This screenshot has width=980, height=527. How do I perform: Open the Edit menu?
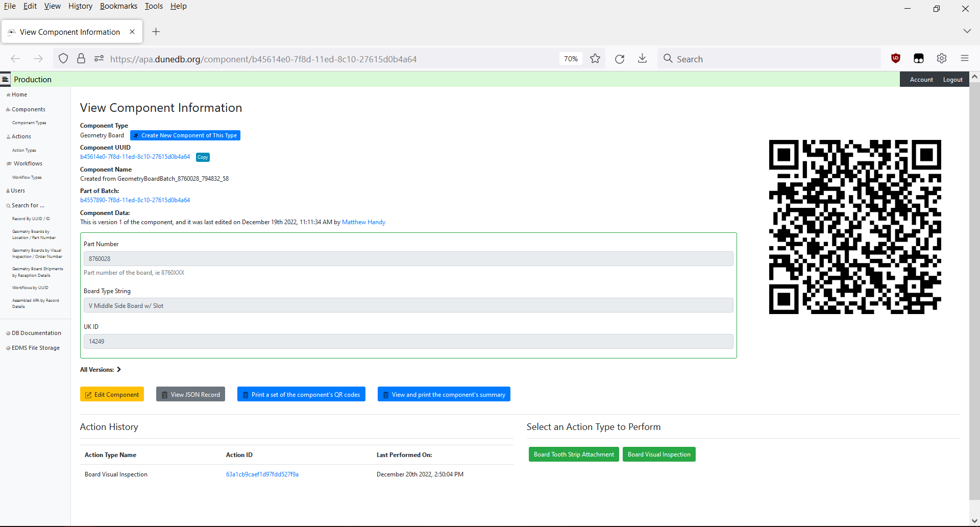pyautogui.click(x=30, y=6)
